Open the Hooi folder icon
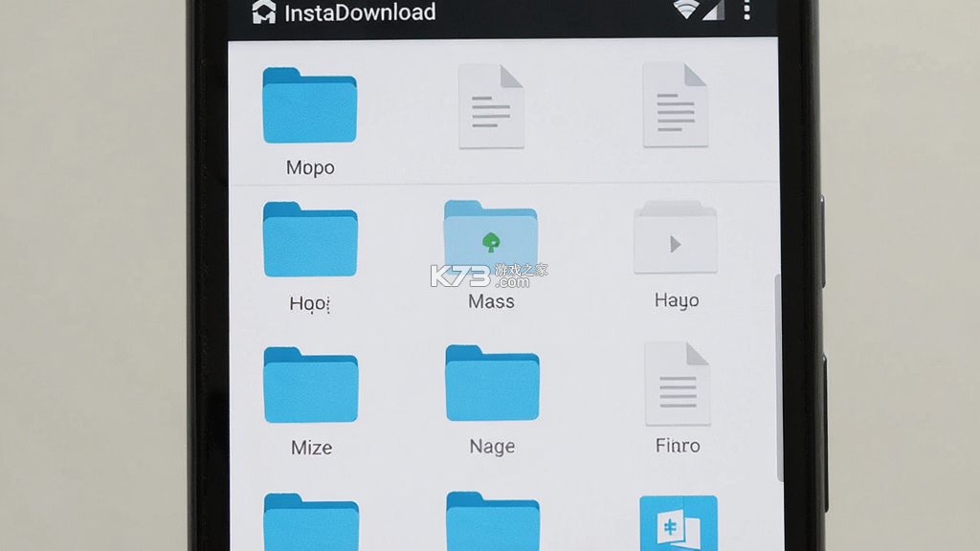 coord(310,239)
